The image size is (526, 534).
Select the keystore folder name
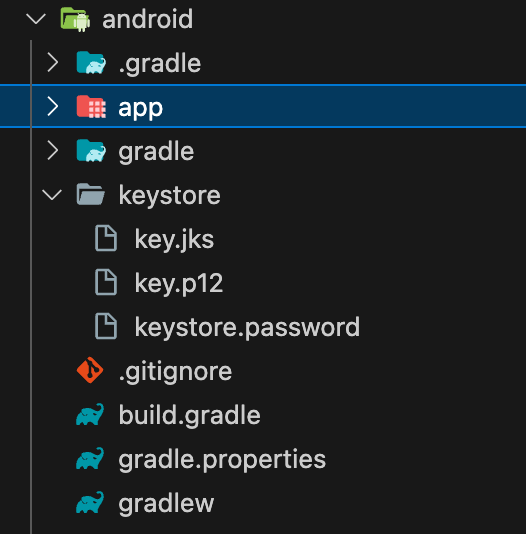[x=170, y=196]
